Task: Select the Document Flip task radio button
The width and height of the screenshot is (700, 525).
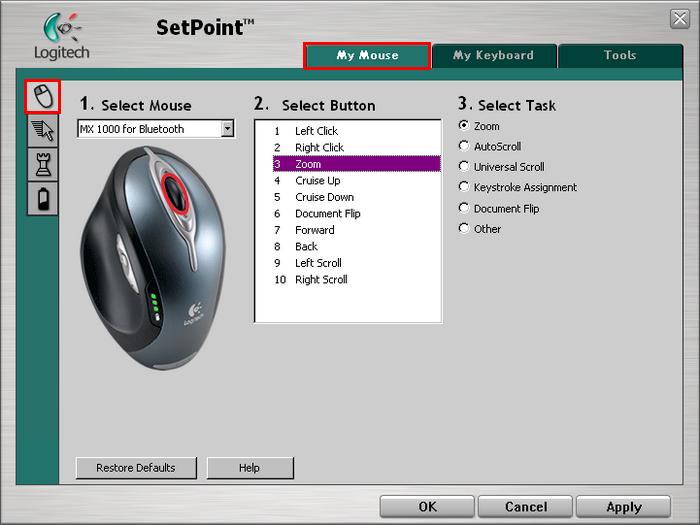Action: pyautogui.click(x=464, y=208)
